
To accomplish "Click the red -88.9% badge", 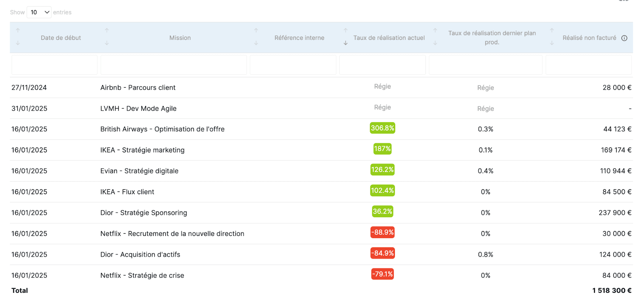I will tap(382, 232).
